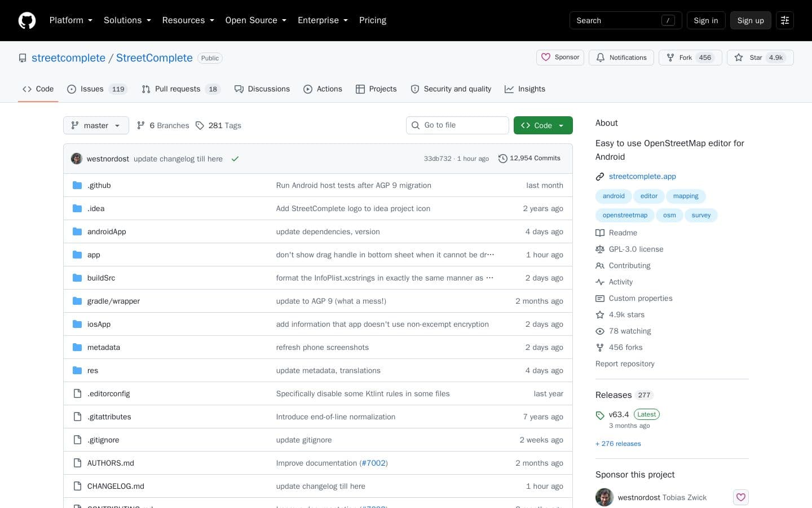812x508 pixels.
Task: Click the v63.4 release tag
Action: click(619, 414)
